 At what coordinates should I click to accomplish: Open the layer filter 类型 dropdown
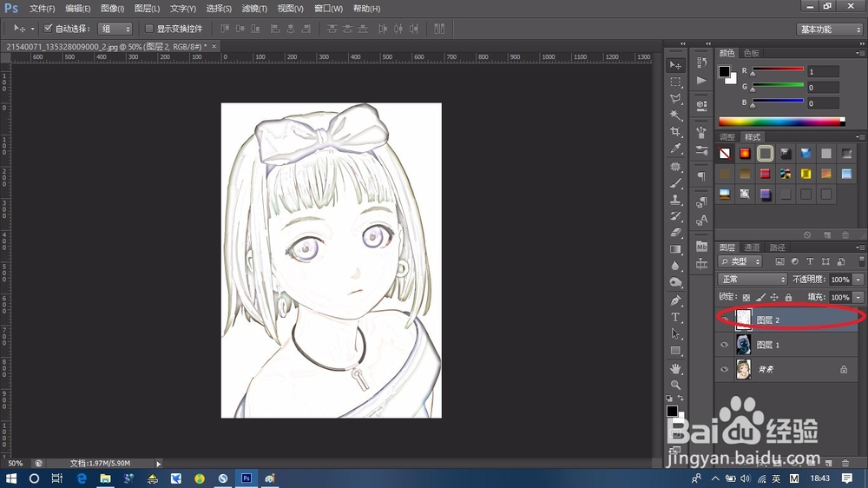click(740, 261)
